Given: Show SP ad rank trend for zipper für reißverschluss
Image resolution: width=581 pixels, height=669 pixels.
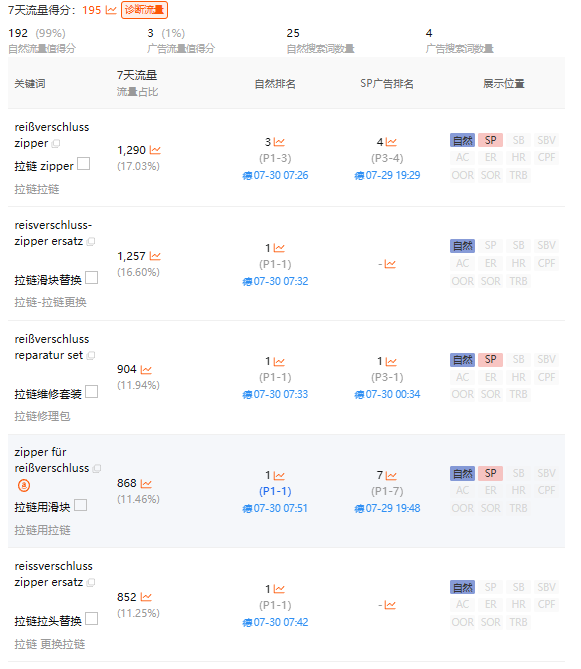Looking at the screenshot, I should pyautogui.click(x=391, y=475).
